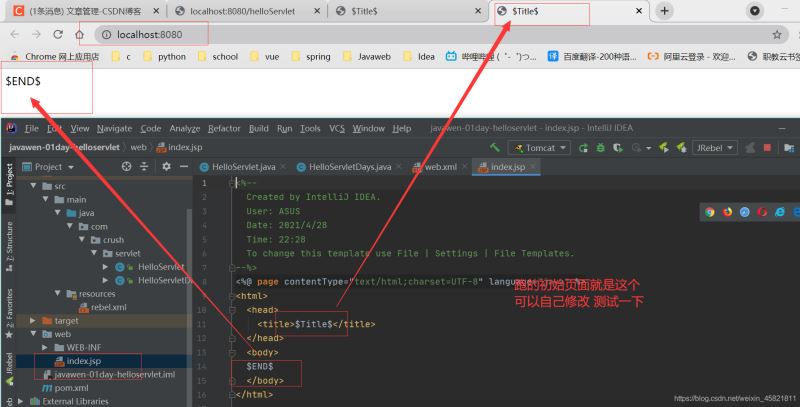The image size is (800, 407).
Task: Click the Run with JRebel rocket icon
Action: coord(664,147)
